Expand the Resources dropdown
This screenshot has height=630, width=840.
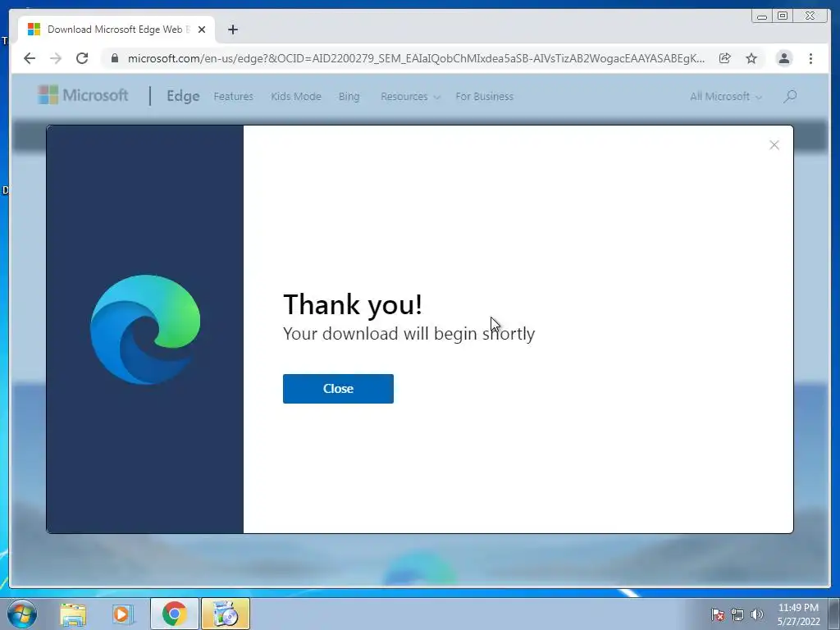click(410, 97)
